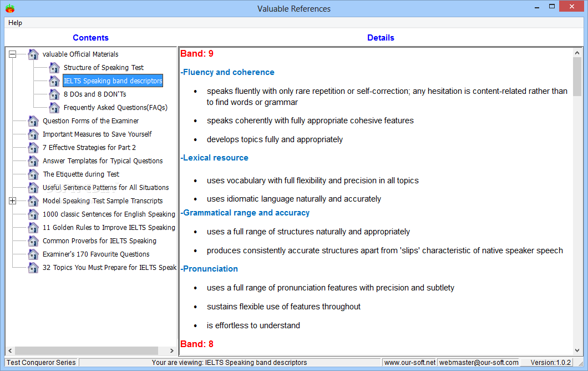Click the icon beside The Etiquette during Test
The height and width of the screenshot is (371, 588).
[33, 174]
